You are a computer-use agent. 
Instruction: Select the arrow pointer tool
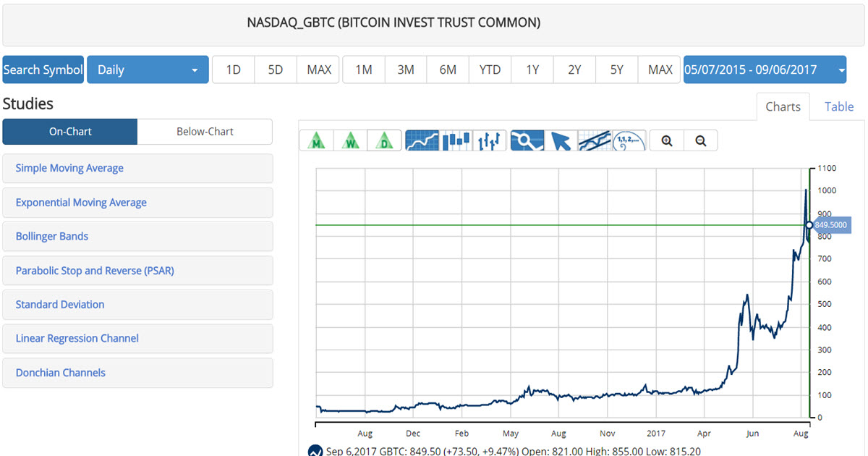[x=561, y=140]
